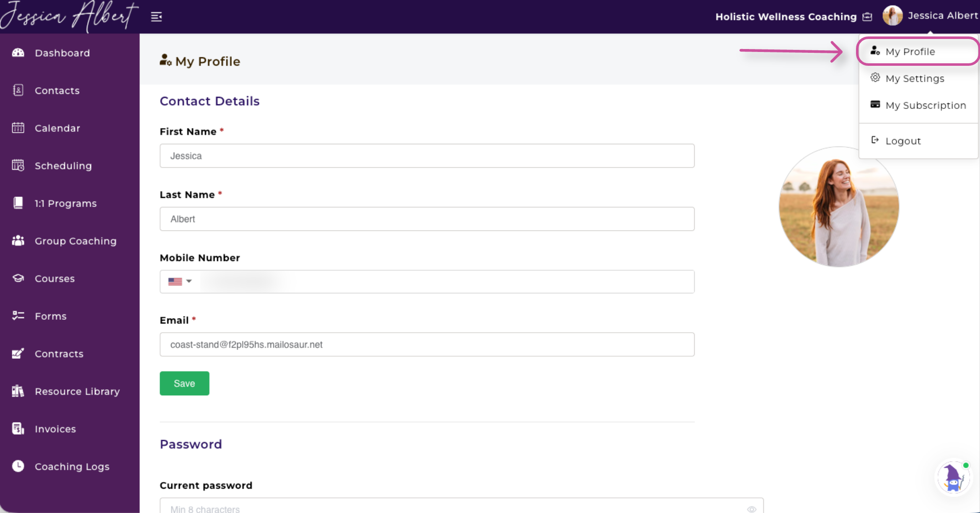Collapse sidebar with hamburger menu icon

point(156,17)
